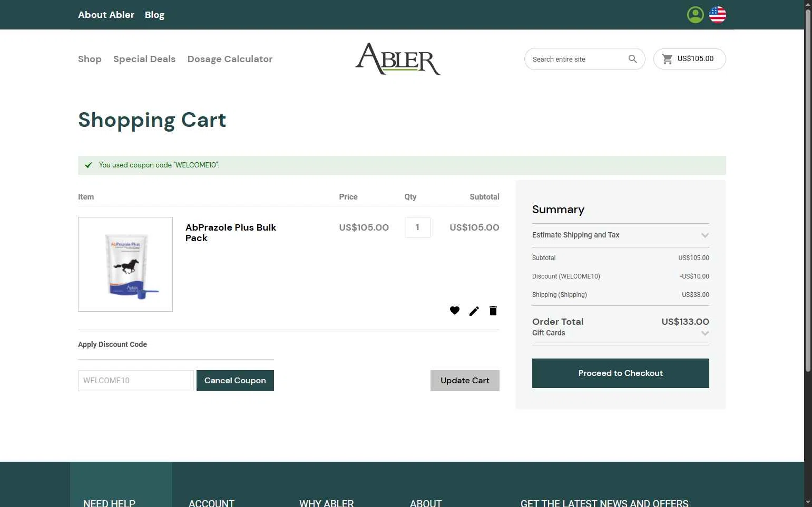Screen dimensions: 812x507
Task: Click the search magnifier icon
Action: coord(632,59)
